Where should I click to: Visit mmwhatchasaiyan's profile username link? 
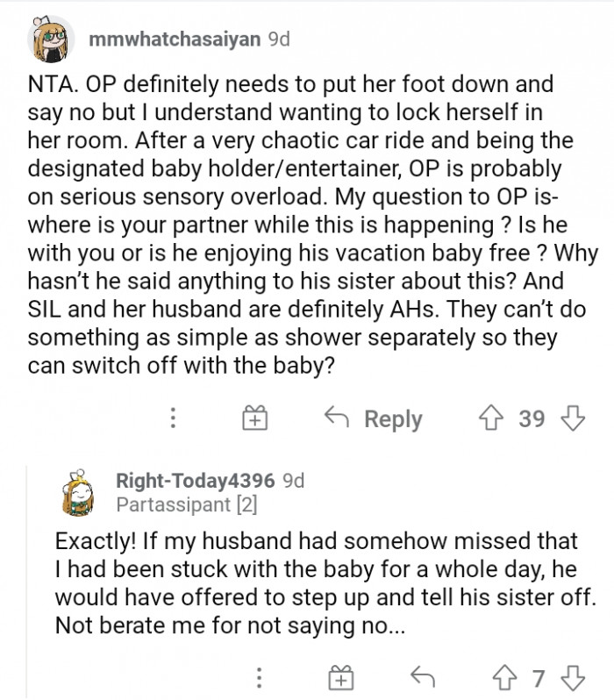pos(174,39)
